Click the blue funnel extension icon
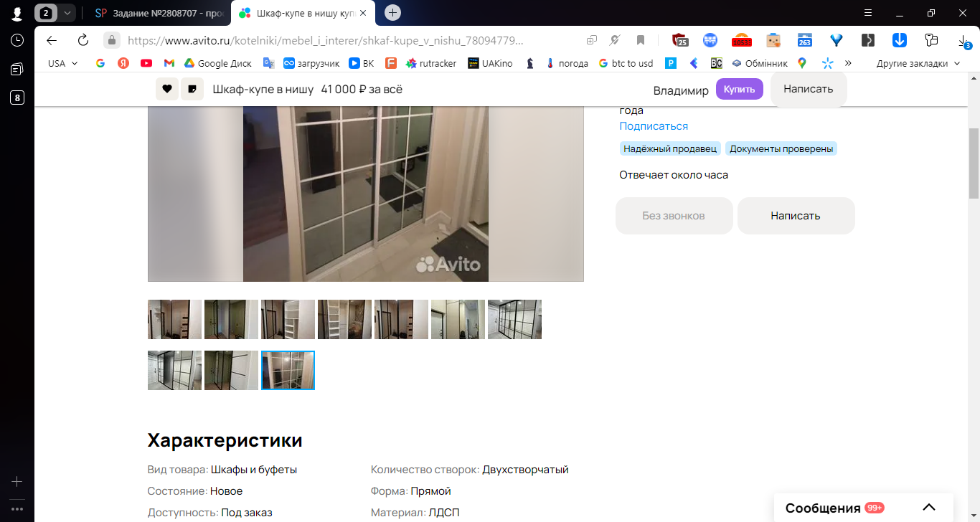Viewport: 980px width, 522px height. click(836, 40)
